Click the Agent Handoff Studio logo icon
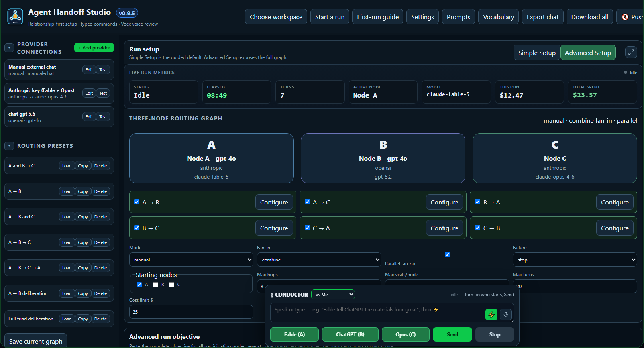The height and width of the screenshot is (348, 644). 15,17
